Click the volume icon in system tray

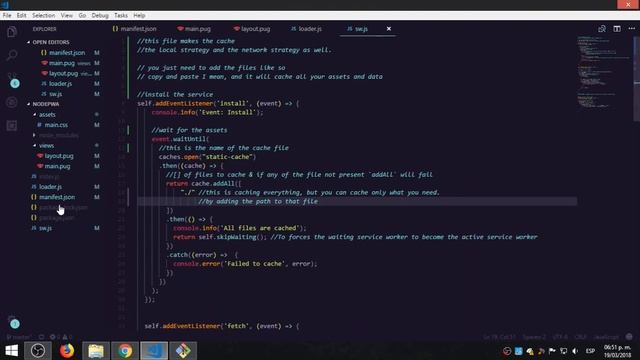tap(575, 351)
